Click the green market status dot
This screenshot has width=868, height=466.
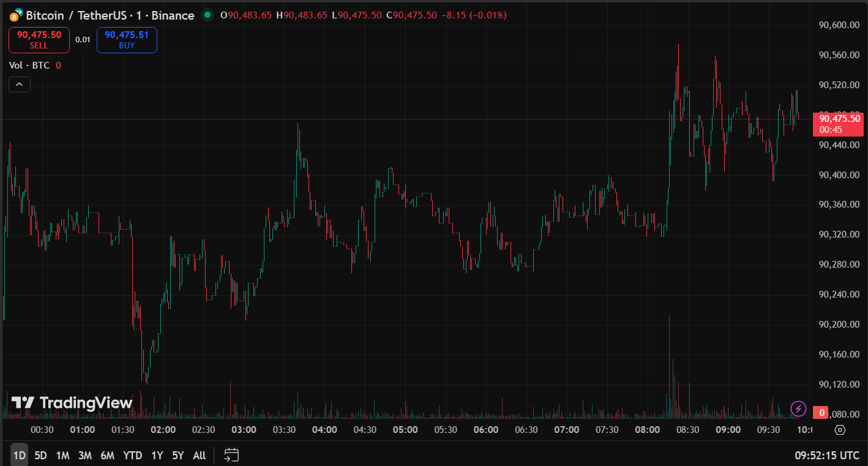point(208,15)
